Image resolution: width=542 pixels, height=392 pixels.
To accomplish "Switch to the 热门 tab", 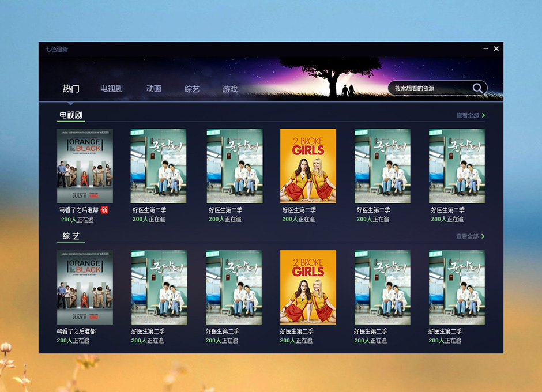I will (x=71, y=89).
